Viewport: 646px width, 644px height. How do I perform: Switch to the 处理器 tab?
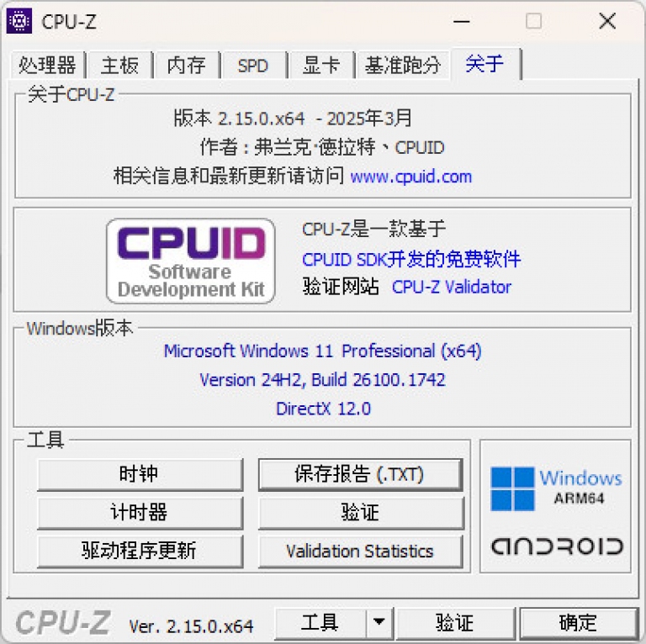[x=47, y=65]
